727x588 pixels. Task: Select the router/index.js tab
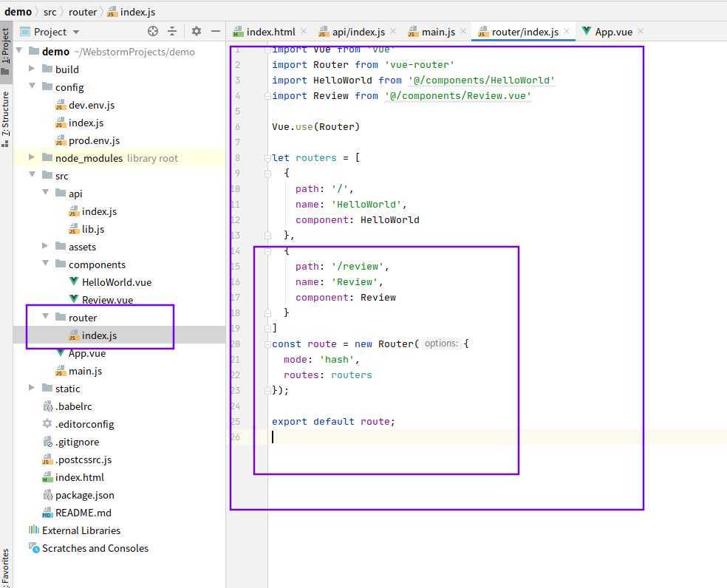click(x=525, y=32)
